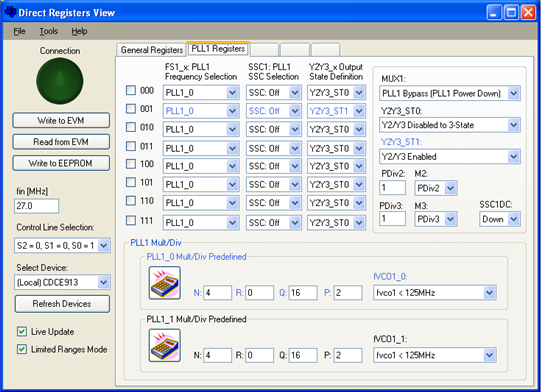Open the Tools menu

pyautogui.click(x=48, y=31)
